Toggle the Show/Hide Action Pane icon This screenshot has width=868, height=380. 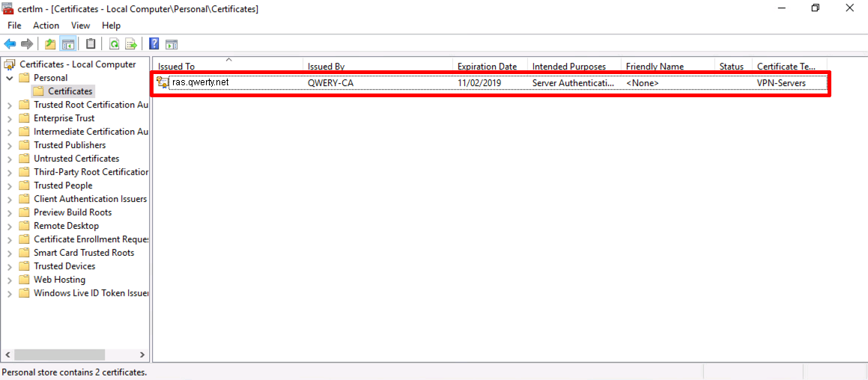[x=172, y=44]
